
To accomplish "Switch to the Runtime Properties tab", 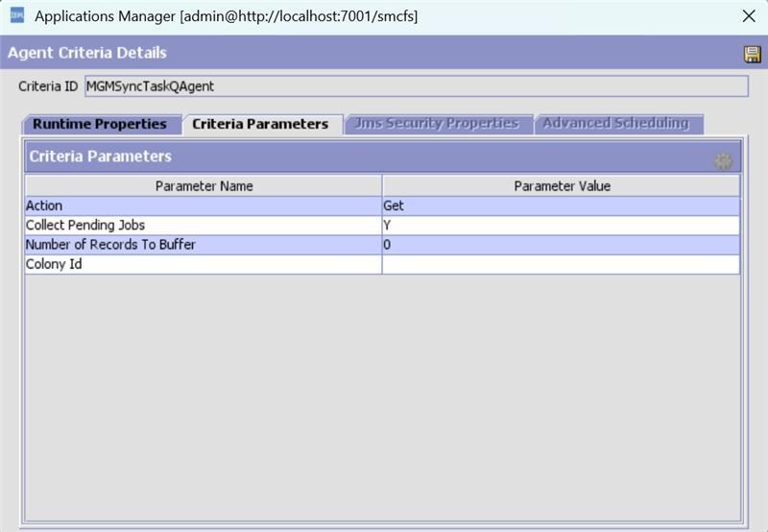I will coord(100,124).
